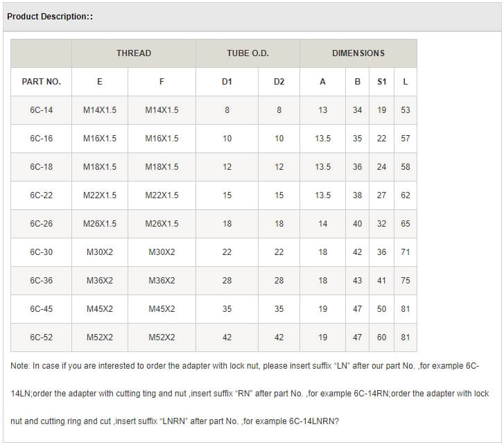
Task: Click the PART NO. header cell
Action: click(x=42, y=82)
